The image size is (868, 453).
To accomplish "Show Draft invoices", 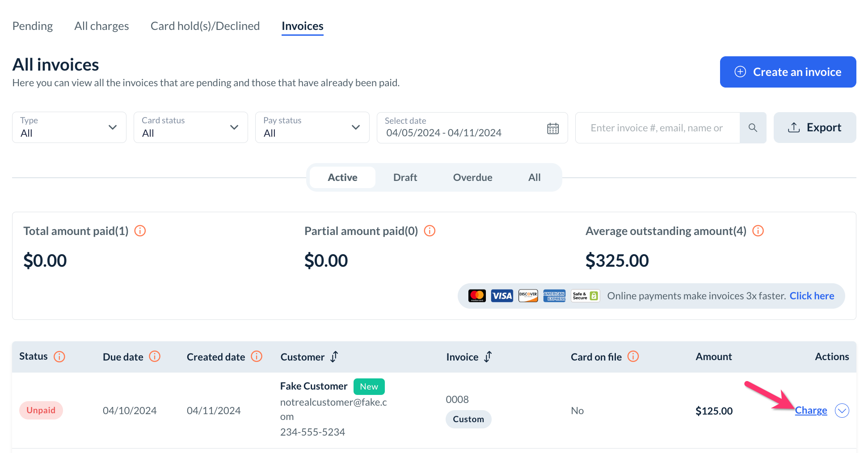I will pos(405,177).
